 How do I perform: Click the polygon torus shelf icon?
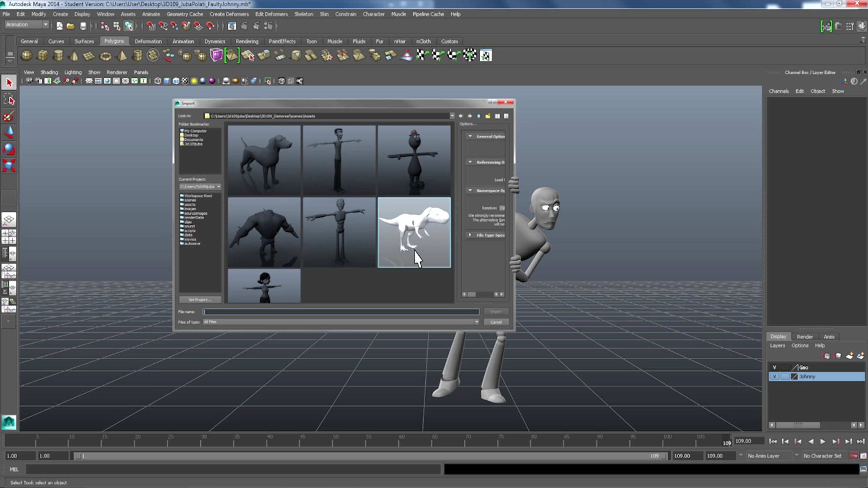(x=106, y=56)
